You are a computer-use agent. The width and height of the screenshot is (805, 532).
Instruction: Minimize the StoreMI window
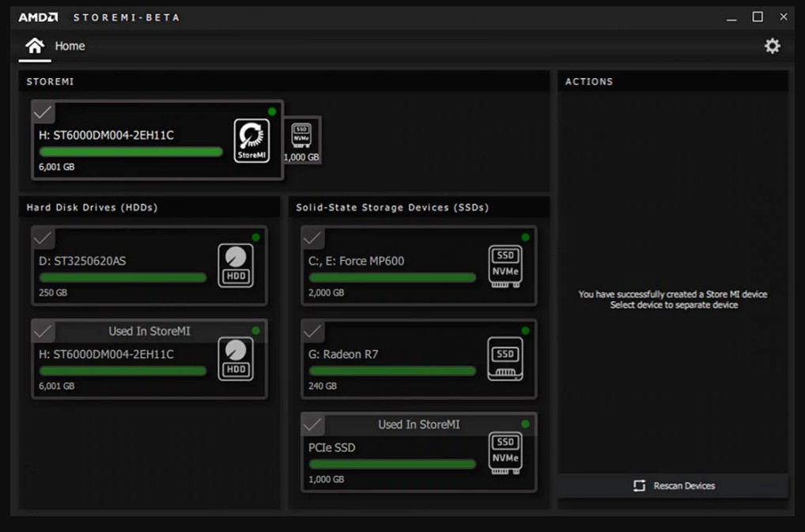pyautogui.click(x=731, y=17)
